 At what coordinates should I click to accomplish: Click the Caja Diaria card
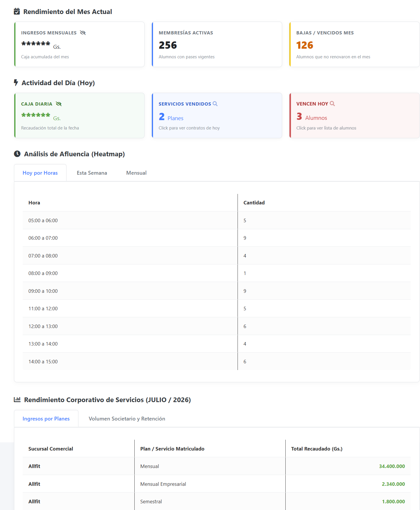tap(79, 115)
